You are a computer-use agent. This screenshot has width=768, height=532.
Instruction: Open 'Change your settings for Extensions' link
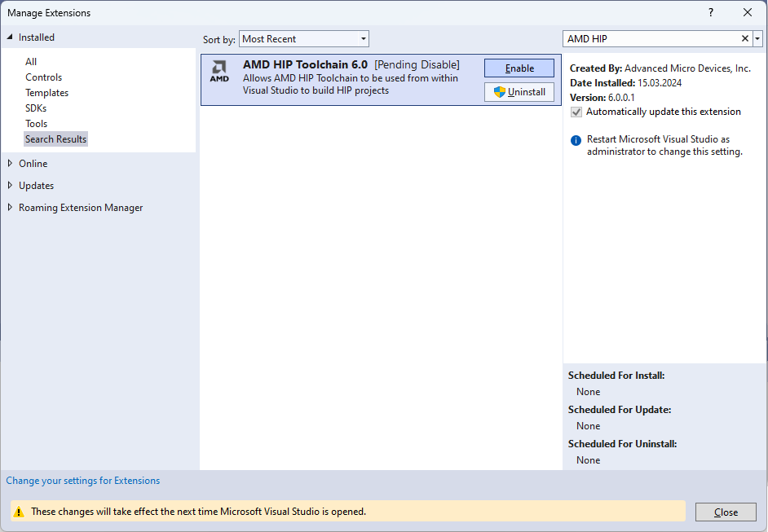click(x=83, y=481)
